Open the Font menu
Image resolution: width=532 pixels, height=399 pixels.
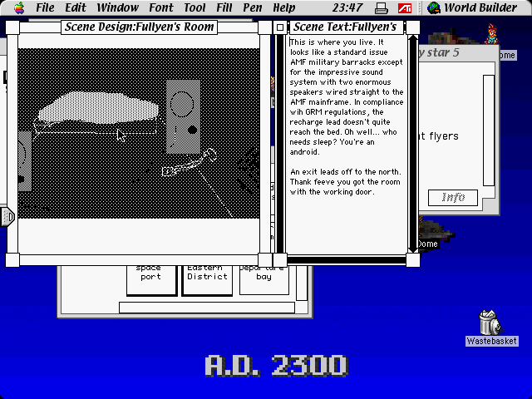click(x=161, y=7)
